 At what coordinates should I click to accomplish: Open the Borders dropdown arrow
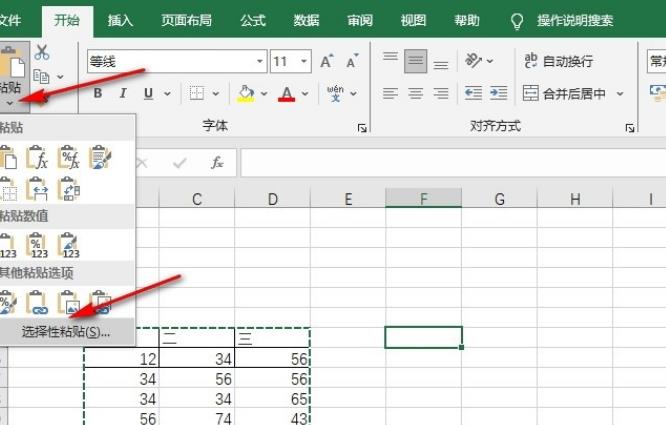point(216,93)
